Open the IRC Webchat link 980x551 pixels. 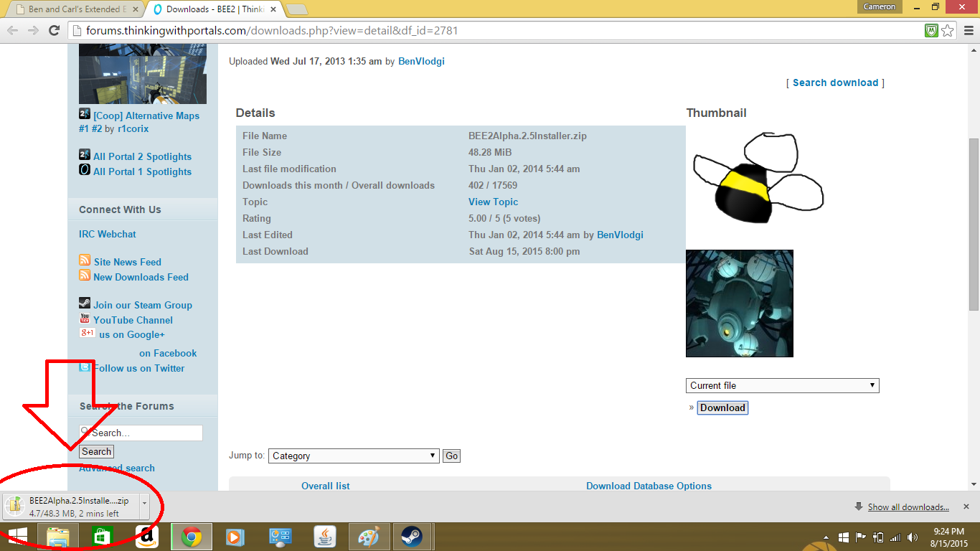[108, 234]
